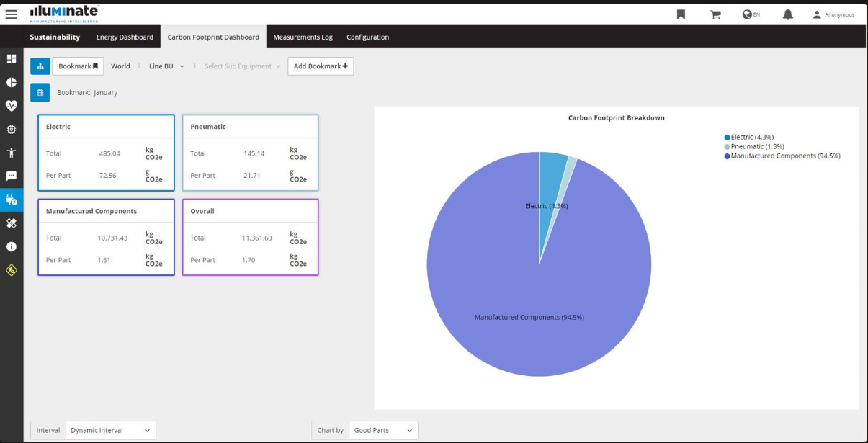This screenshot has height=443, width=868.
Task: Open the hamburger navigation menu
Action: point(12,14)
